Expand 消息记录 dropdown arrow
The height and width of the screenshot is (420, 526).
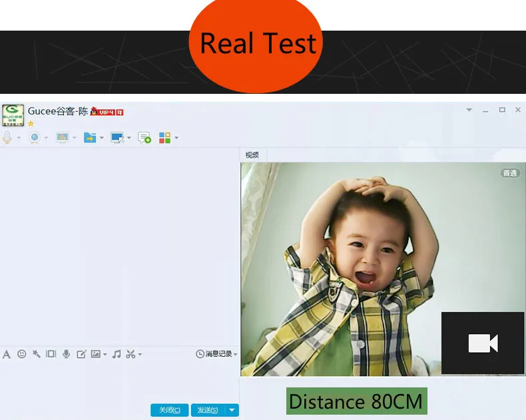pyautogui.click(x=236, y=354)
